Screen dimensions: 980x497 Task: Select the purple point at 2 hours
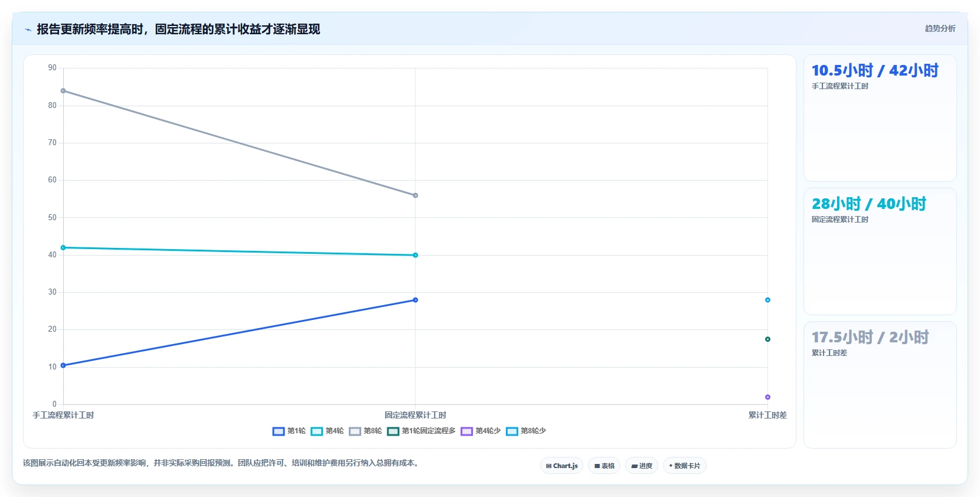point(767,397)
